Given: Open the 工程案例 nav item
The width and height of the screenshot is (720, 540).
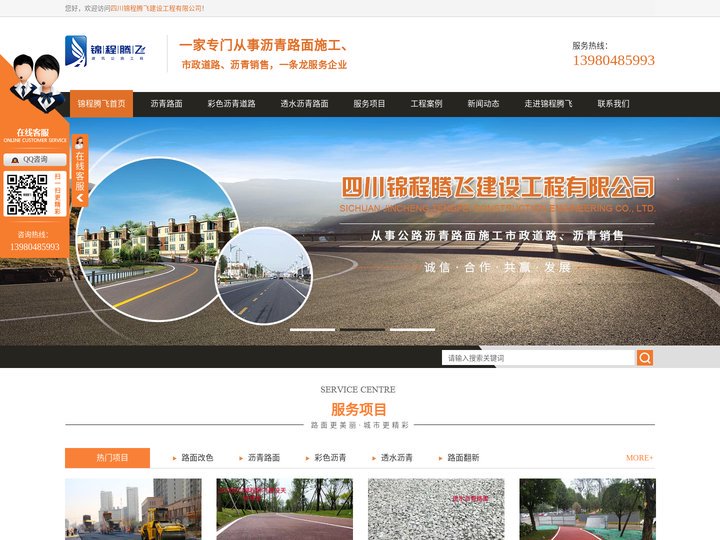Looking at the screenshot, I should click(427, 104).
